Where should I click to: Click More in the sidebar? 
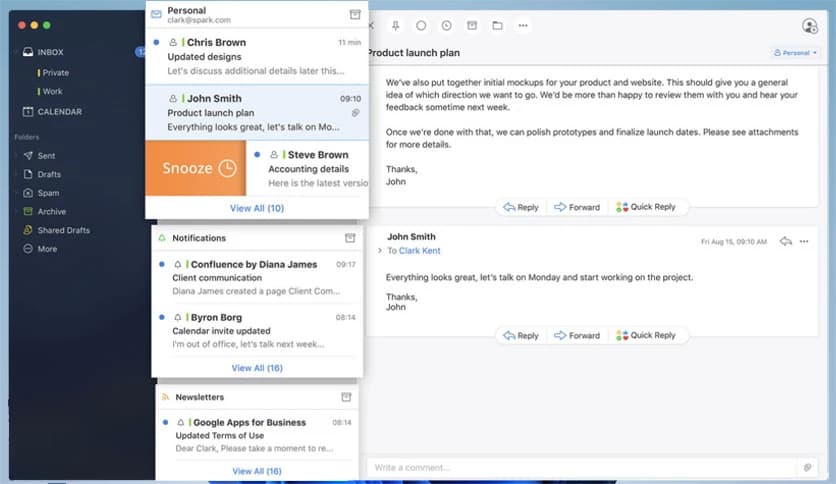click(47, 249)
